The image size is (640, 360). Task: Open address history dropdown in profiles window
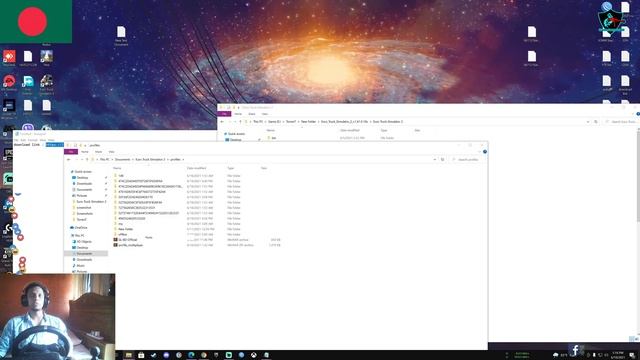[435, 160]
